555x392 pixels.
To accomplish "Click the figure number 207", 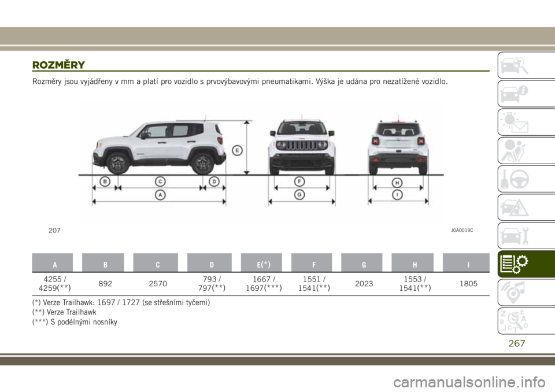I will [54, 231].
